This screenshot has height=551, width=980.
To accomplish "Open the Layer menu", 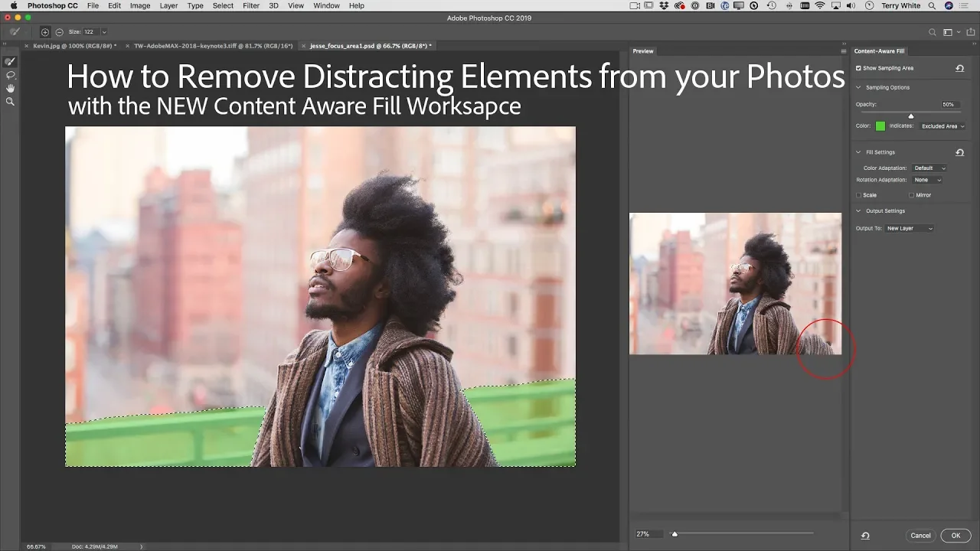I will pos(168,5).
